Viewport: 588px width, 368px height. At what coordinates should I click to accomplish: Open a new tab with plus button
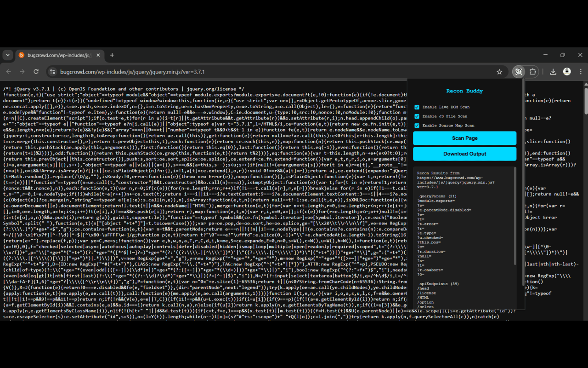coord(112,55)
